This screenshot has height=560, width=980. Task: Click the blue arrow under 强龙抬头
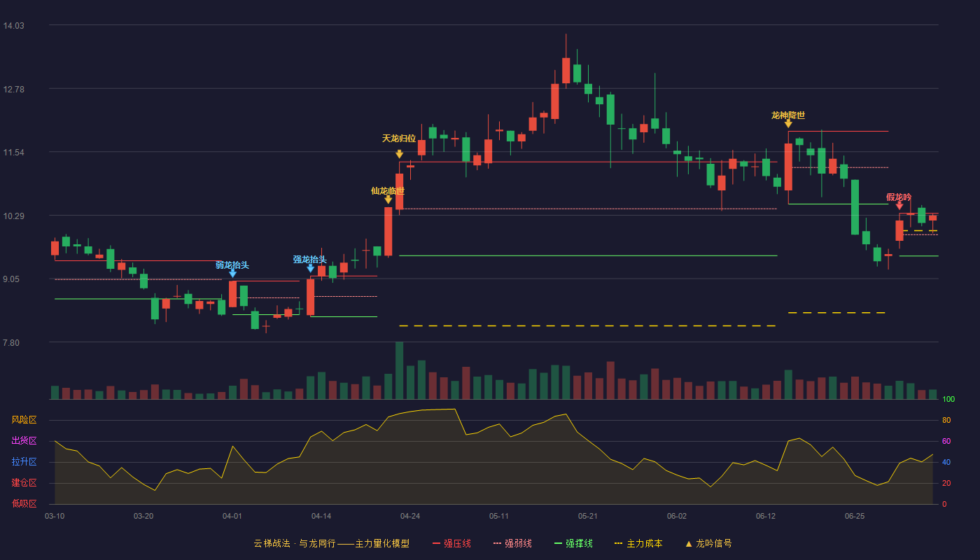click(x=310, y=268)
